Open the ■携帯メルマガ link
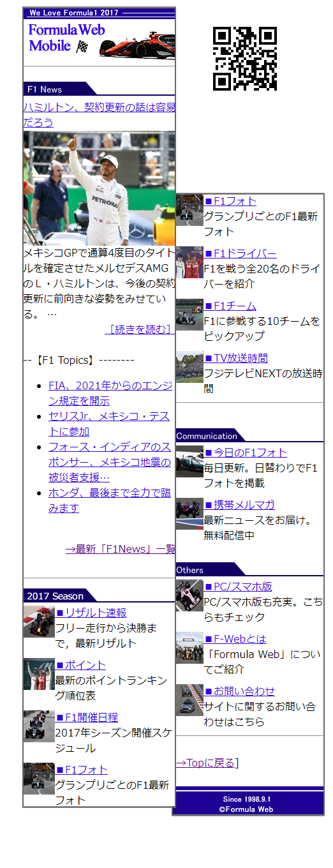 [x=240, y=505]
